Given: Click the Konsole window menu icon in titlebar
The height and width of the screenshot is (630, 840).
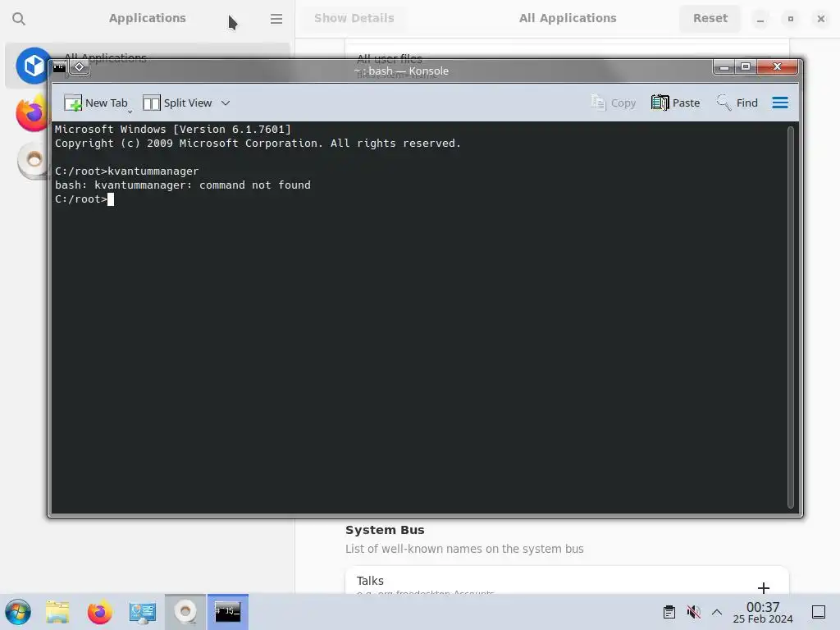Looking at the screenshot, I should coord(59,67).
